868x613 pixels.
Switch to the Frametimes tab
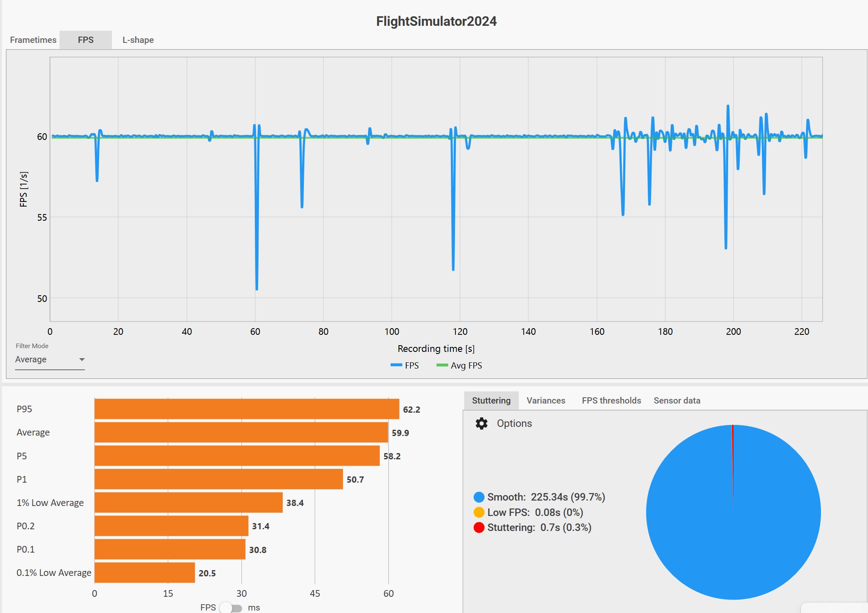pyautogui.click(x=33, y=40)
